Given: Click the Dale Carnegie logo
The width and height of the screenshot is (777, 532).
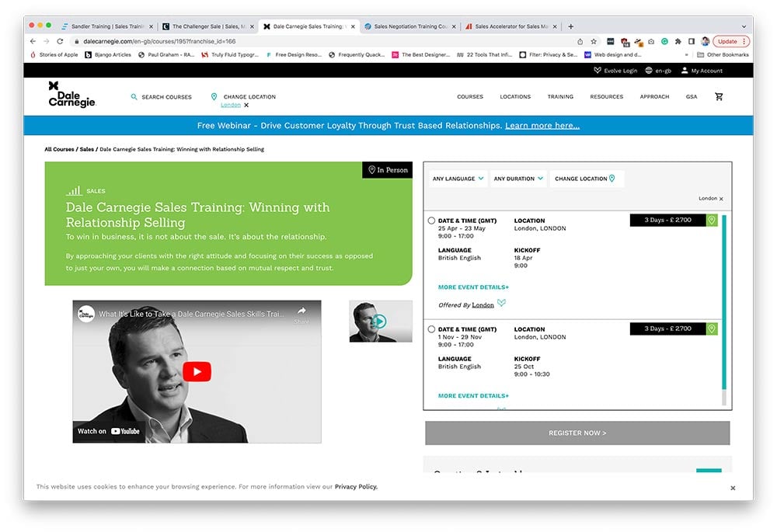Looking at the screenshot, I should pyautogui.click(x=71, y=94).
